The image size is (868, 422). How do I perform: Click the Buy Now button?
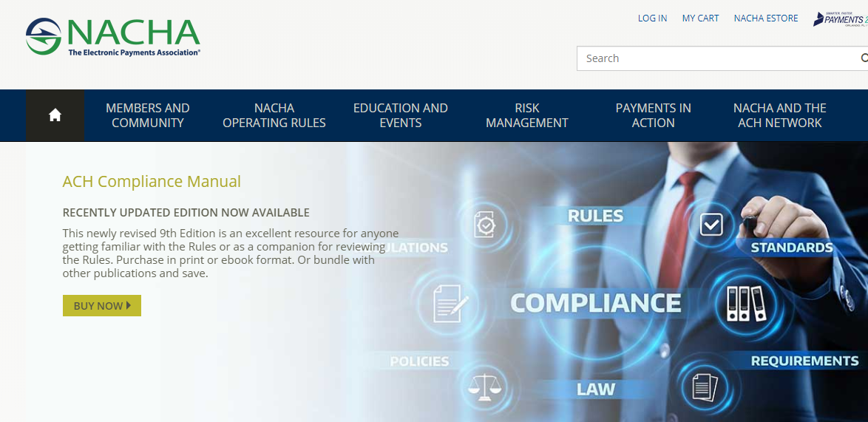[x=102, y=305]
